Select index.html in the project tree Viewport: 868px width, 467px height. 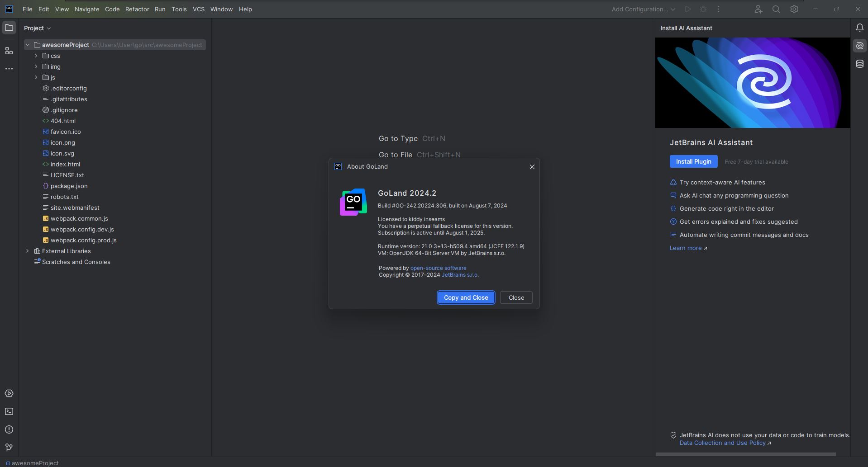pyautogui.click(x=65, y=164)
